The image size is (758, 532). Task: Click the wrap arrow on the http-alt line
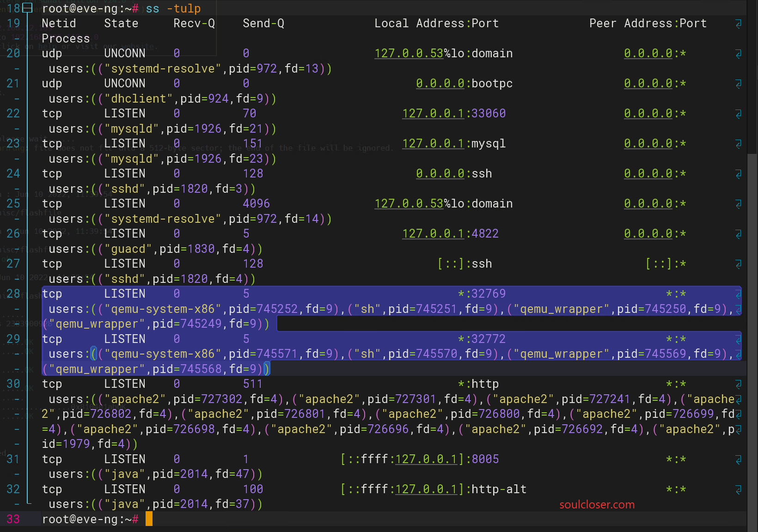click(738, 489)
